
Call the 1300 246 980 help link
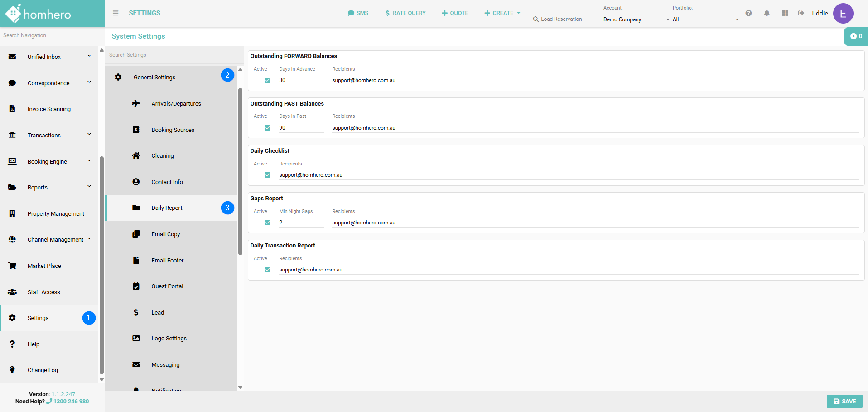71,402
